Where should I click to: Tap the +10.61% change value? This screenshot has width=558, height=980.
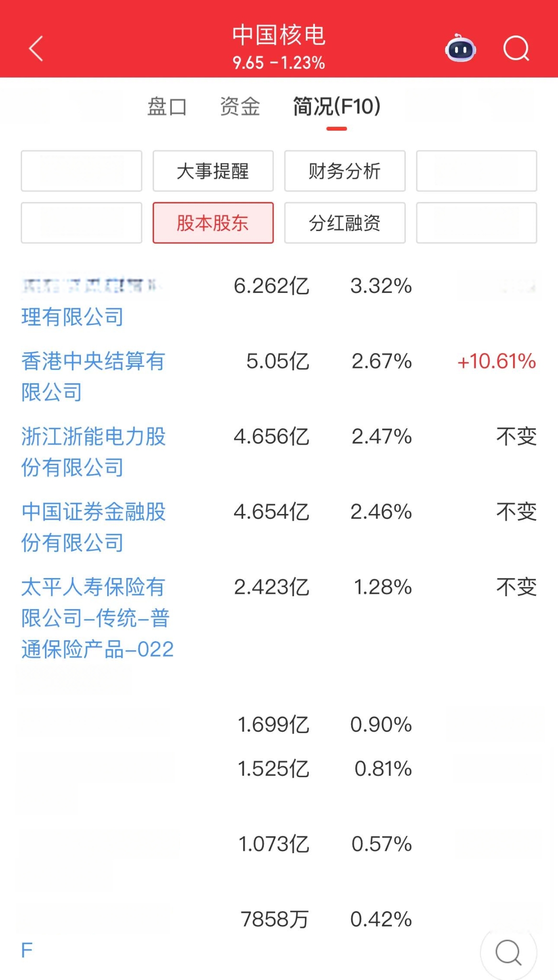click(x=496, y=361)
